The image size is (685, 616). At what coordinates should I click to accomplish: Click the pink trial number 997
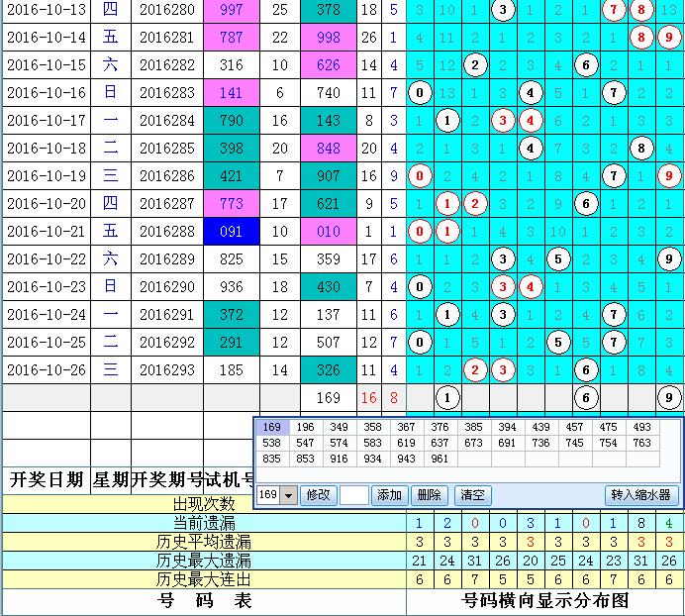click(232, 10)
